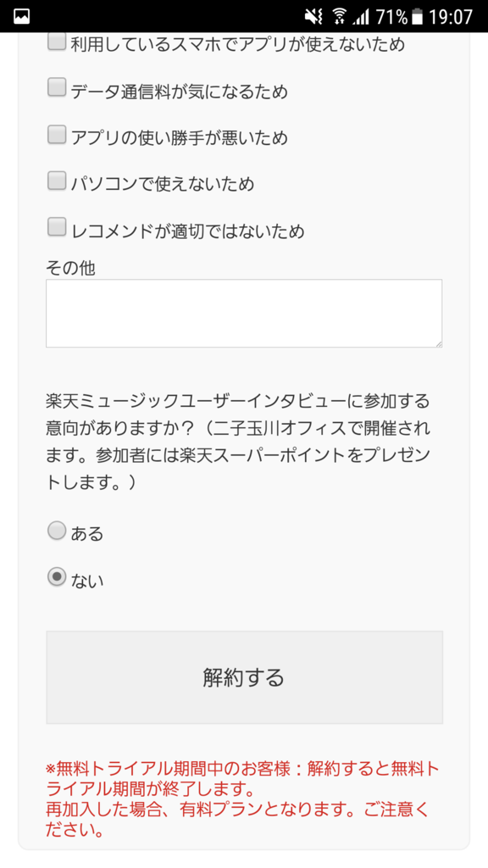This screenshot has width=488, height=868.
Task: Tap the Wi-Fi icon in status bar
Action: 340,17
